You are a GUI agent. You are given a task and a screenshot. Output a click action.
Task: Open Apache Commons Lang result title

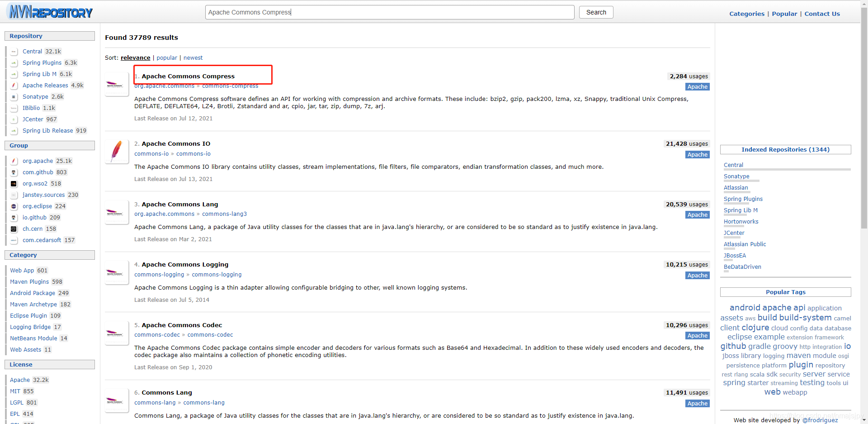tap(179, 204)
